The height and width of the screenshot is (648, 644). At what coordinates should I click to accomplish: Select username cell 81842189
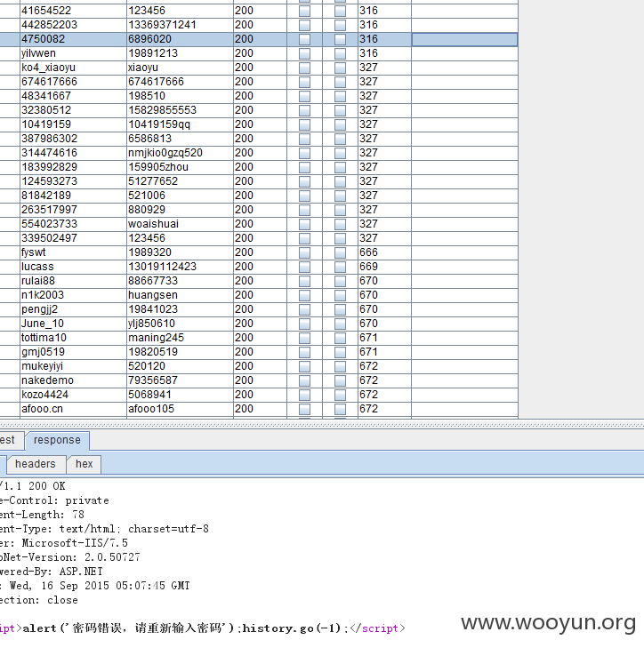[x=73, y=196]
